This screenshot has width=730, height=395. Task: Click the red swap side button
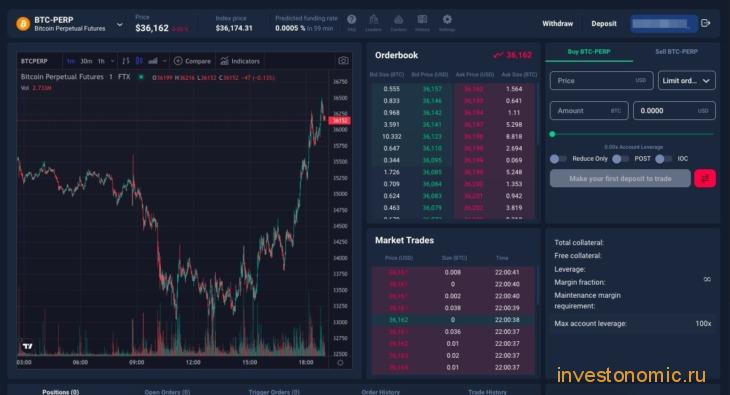point(705,178)
